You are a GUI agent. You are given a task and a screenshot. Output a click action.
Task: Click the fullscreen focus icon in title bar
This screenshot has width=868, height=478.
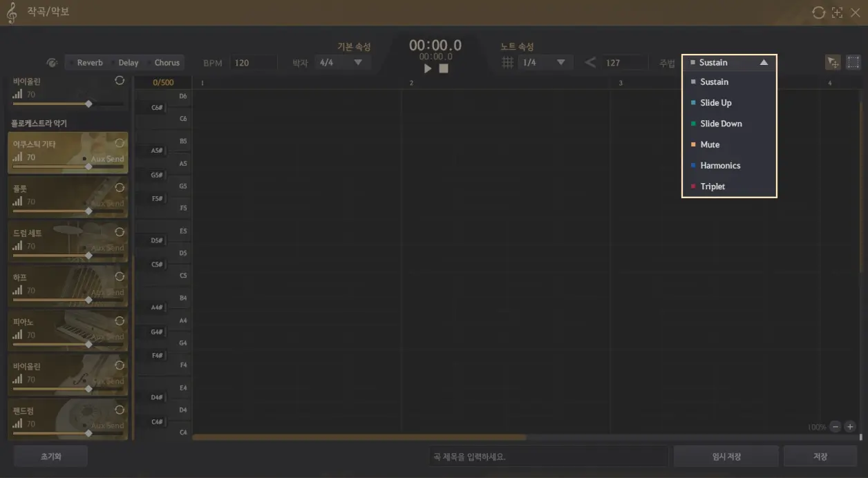[x=837, y=12]
